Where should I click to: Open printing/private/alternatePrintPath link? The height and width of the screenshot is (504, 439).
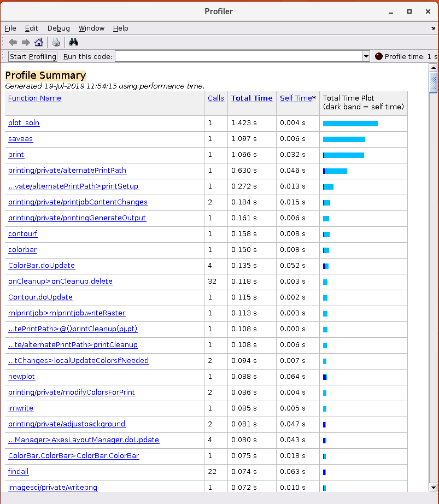coord(67,171)
